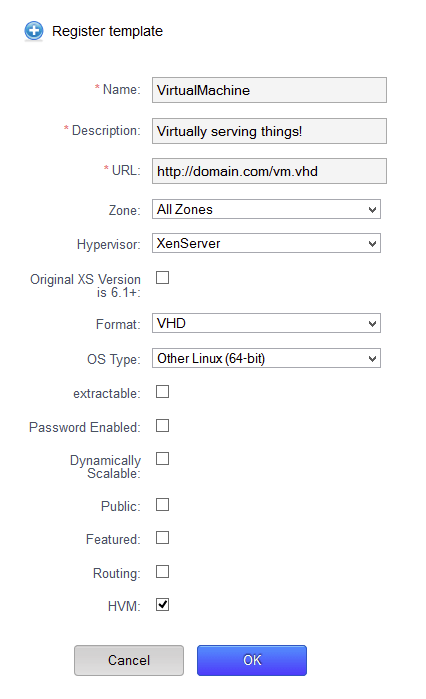Open the Zone dropdown
Screen dimensions: 426x699
click(x=266, y=209)
